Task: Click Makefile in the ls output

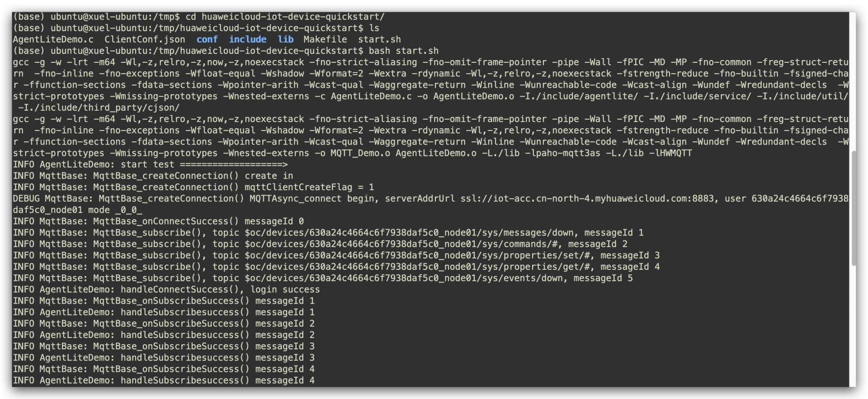Action: [325, 39]
